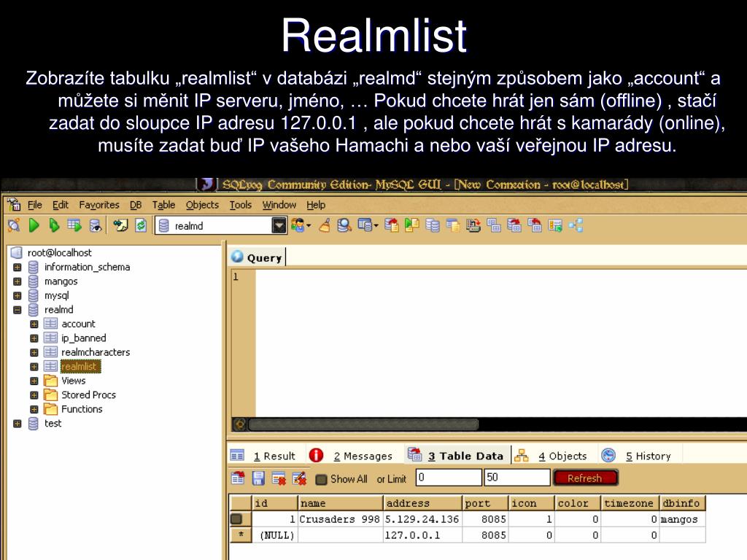Click the red Refresh button
747x560 pixels.
(x=585, y=478)
